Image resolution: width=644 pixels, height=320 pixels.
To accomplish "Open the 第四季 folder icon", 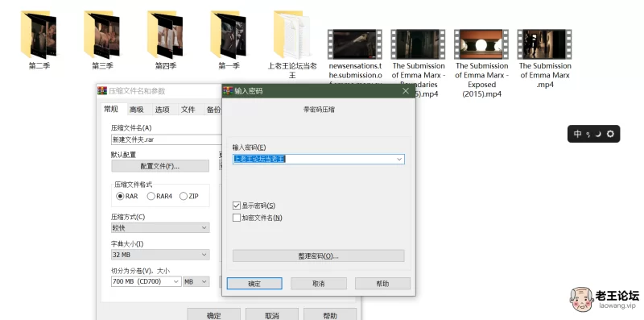I will (x=165, y=35).
